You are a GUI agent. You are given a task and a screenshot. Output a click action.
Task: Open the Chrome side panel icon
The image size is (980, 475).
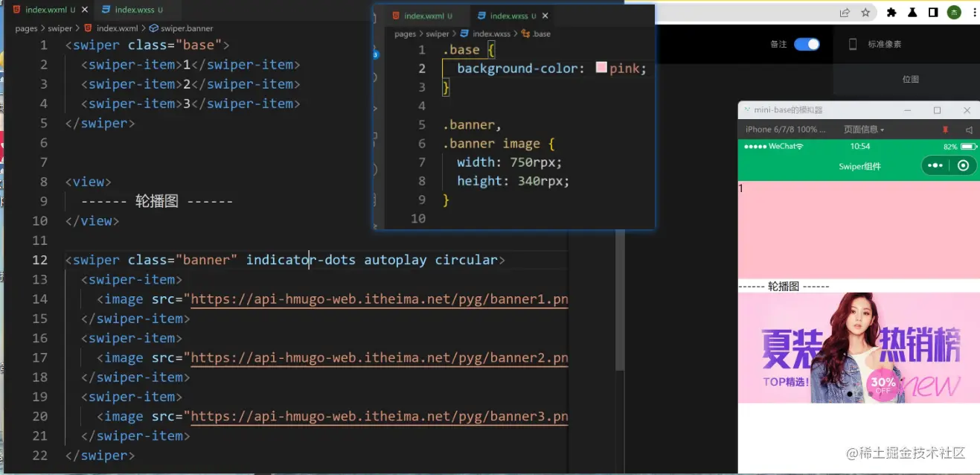click(933, 13)
